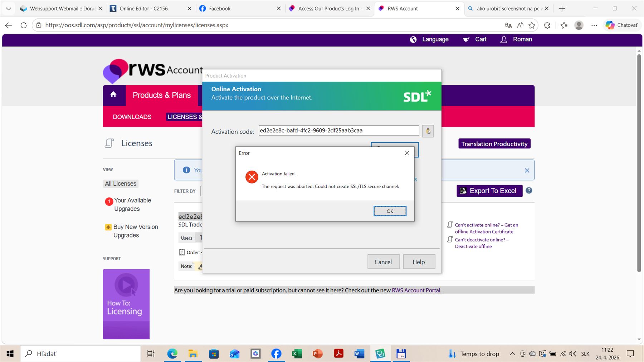Click inside the Activation code field
This screenshot has width=644, height=362.
[x=338, y=130]
